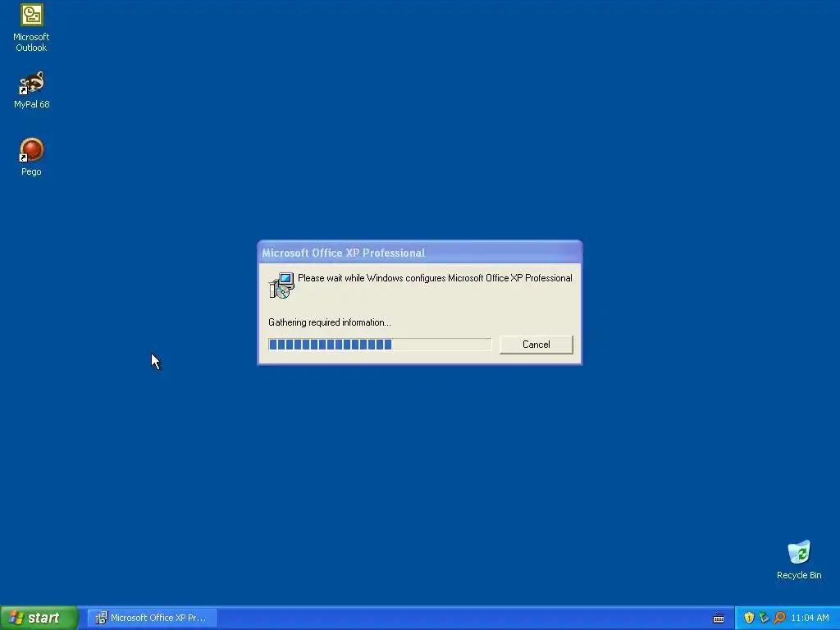This screenshot has height=630, width=840.
Task: Cancel the Office XP configuration
Action: point(536,345)
